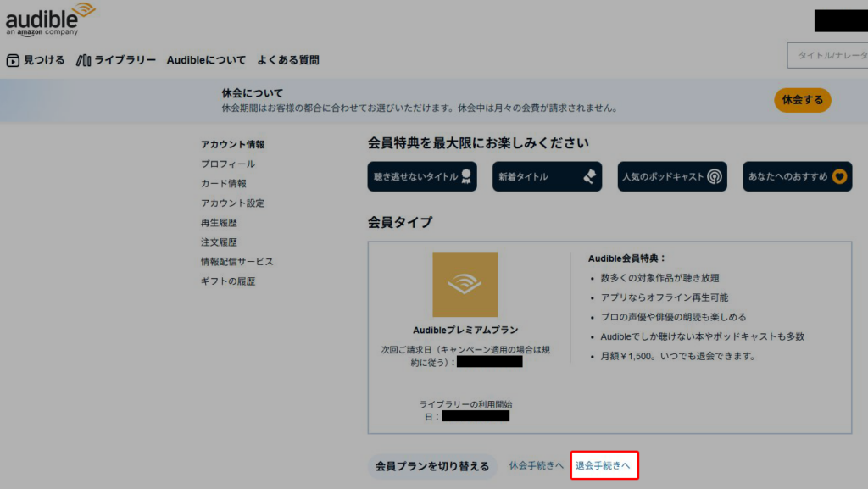Open the ライブラリー menu
Screen dimensions: 868x489
(x=116, y=60)
